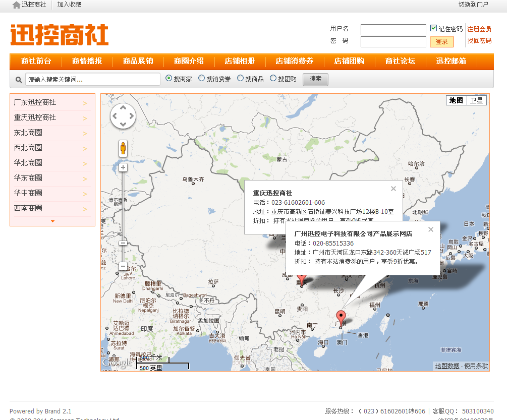507x420 pixels.
Task: Click phone number 023-61602601-606
Action: point(298,203)
